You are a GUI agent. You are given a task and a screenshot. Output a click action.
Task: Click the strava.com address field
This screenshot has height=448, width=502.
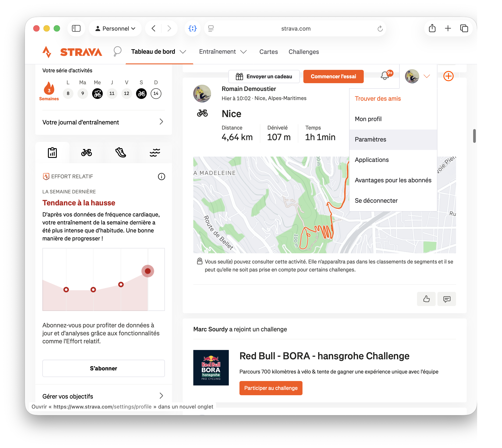pyautogui.click(x=296, y=29)
